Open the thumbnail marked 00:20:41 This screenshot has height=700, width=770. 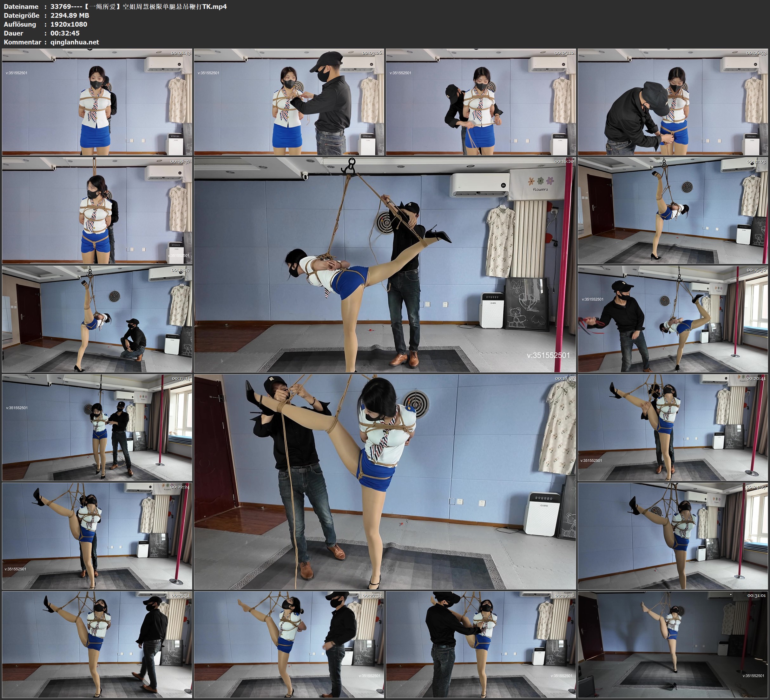pos(673,427)
